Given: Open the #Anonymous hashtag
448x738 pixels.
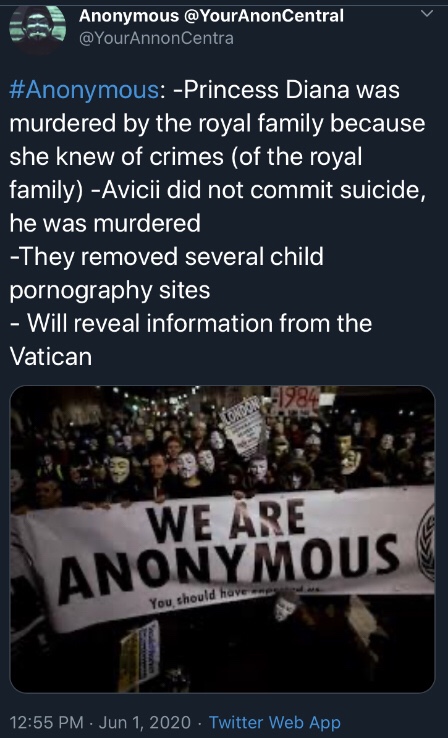Looking at the screenshot, I should (x=85, y=90).
